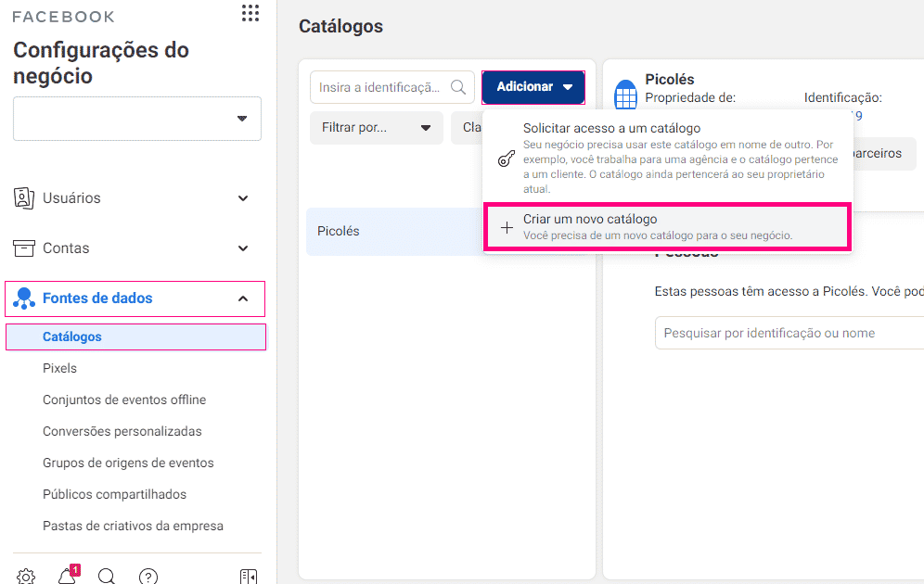This screenshot has width=924, height=584.
Task: Open Pixels in the sidebar
Action: coord(60,368)
